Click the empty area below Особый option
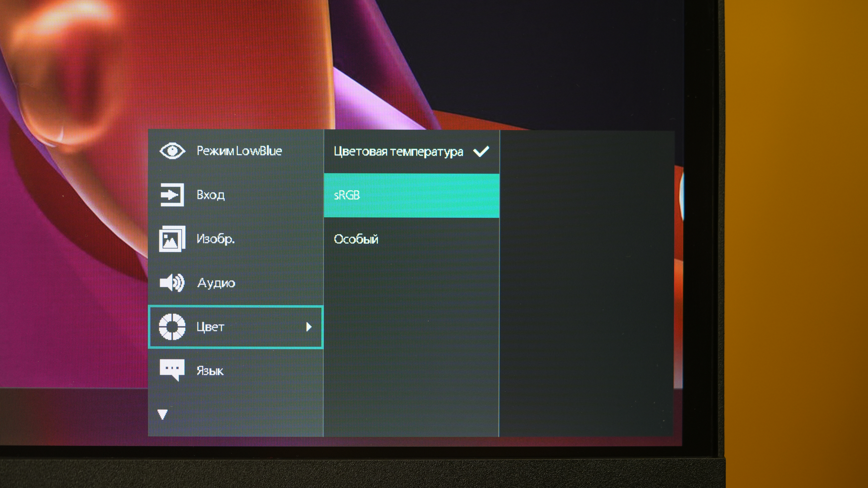 (x=411, y=337)
